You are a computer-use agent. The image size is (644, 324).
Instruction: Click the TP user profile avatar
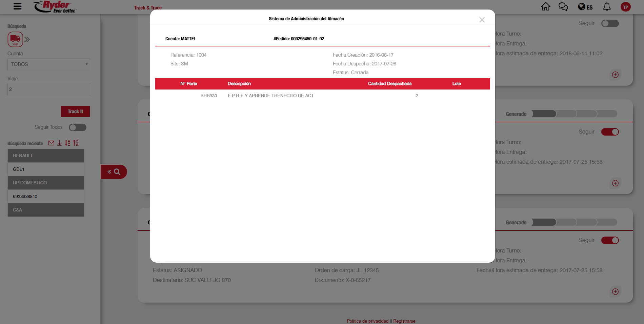click(625, 7)
